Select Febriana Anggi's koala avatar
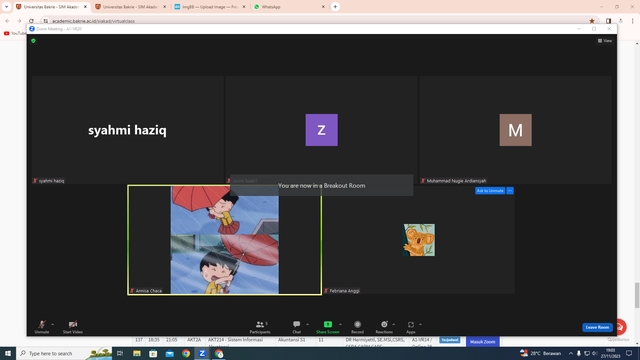 point(419,240)
